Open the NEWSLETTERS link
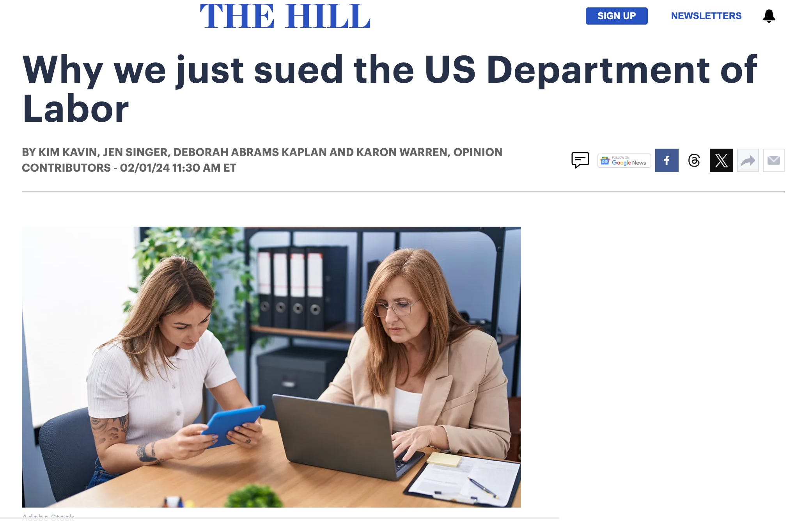 pyautogui.click(x=706, y=16)
